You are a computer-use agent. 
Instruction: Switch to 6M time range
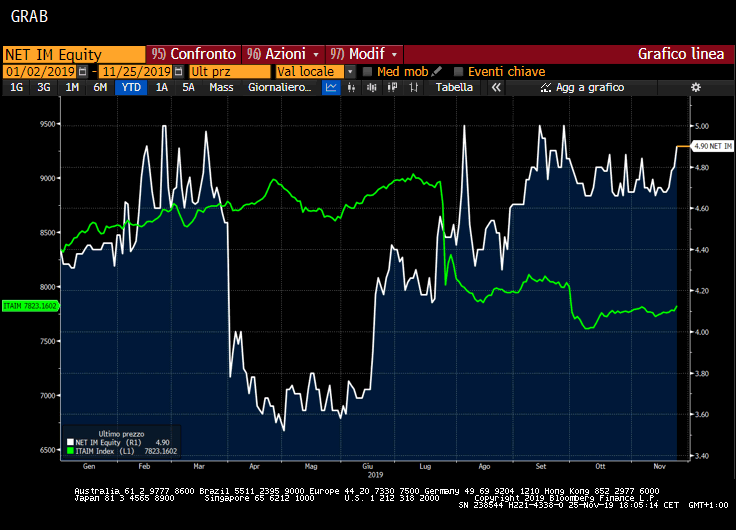[100, 87]
